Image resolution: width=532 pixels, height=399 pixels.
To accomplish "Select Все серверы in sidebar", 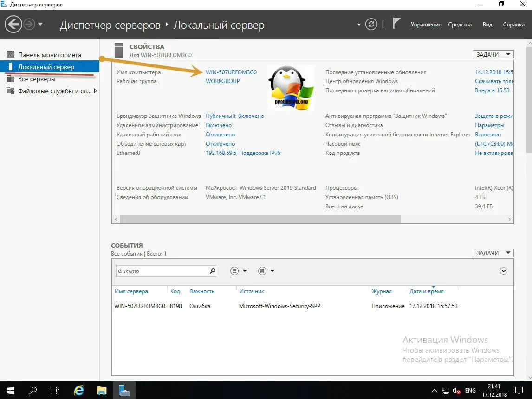I will pos(50,79).
